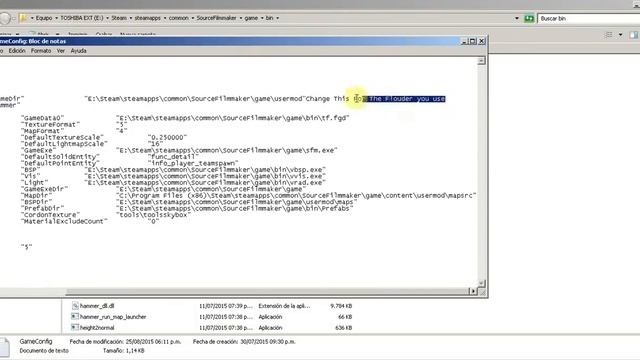This screenshot has width=640, height=360.
Task: Click the "MapDir" key text
Action: click(x=36, y=196)
